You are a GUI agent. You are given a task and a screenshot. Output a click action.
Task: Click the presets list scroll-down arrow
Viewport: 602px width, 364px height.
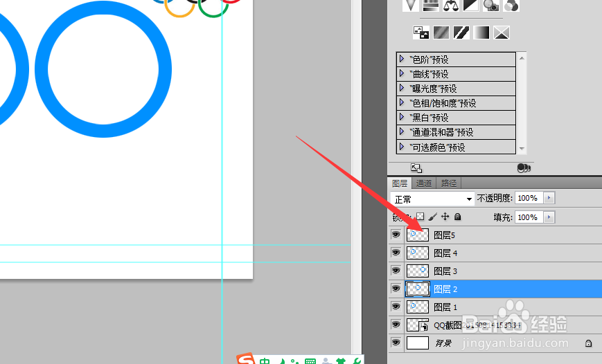point(522,149)
